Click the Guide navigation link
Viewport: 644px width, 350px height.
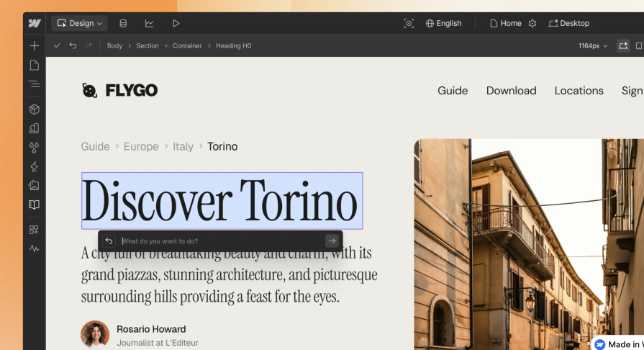(453, 91)
